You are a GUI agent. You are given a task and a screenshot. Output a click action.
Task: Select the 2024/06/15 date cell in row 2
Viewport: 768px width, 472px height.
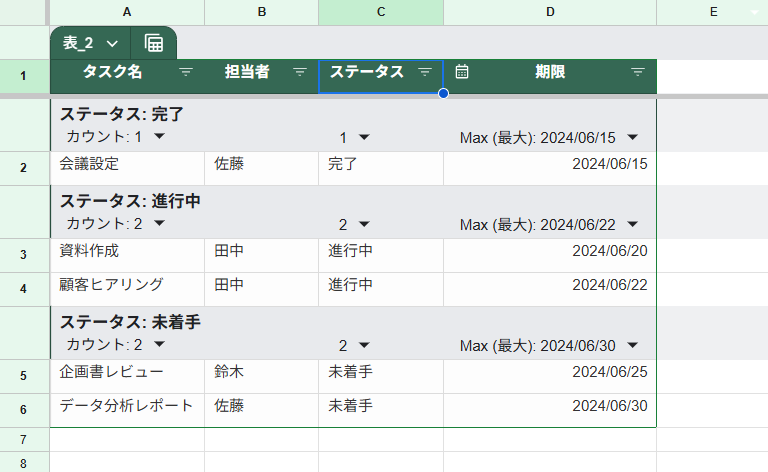tap(550, 168)
